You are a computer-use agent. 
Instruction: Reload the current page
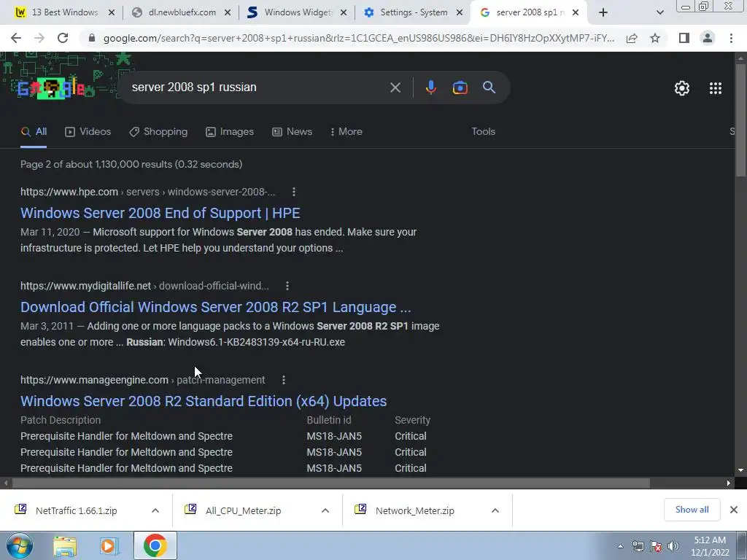63,38
